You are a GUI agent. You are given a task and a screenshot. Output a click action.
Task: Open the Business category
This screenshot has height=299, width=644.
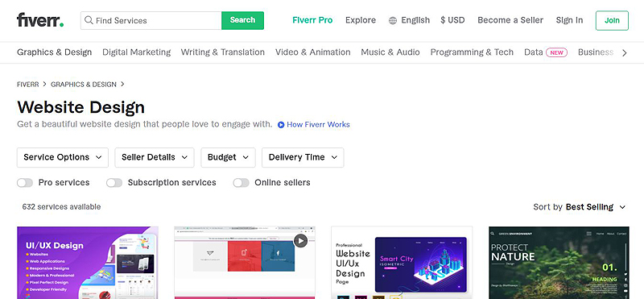point(596,52)
